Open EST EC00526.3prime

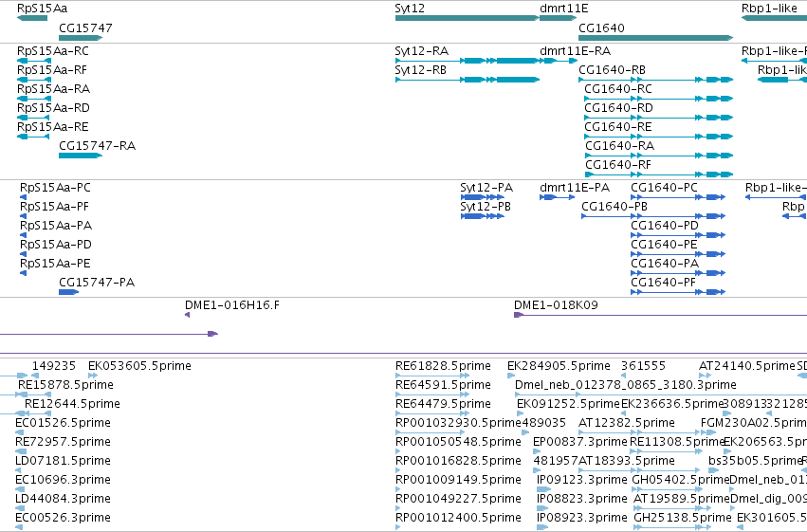[20, 527]
